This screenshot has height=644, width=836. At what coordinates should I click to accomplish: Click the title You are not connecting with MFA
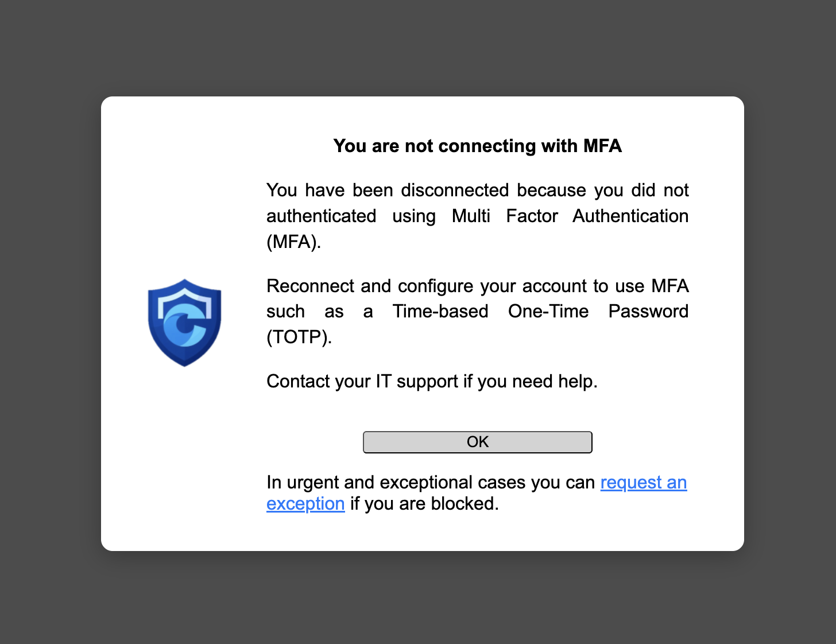click(477, 146)
